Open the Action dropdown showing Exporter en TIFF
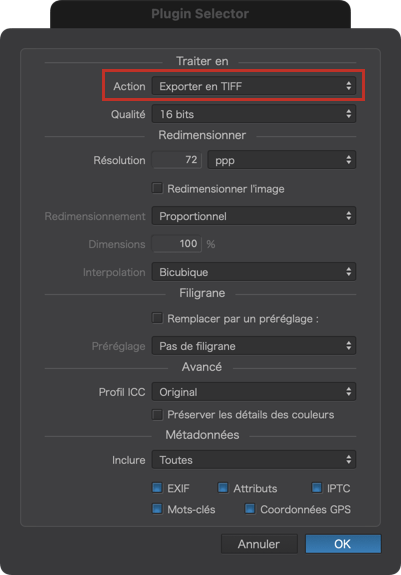401x575 pixels. (x=254, y=86)
